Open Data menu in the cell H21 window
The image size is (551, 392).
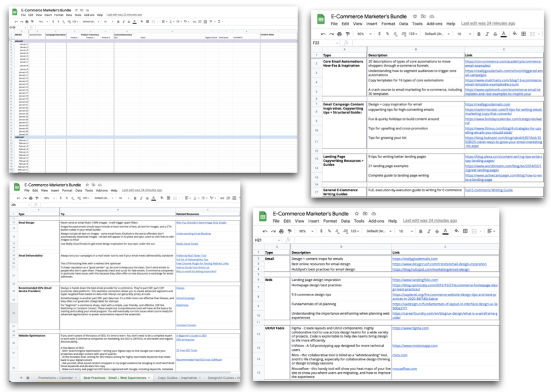coord(345,221)
